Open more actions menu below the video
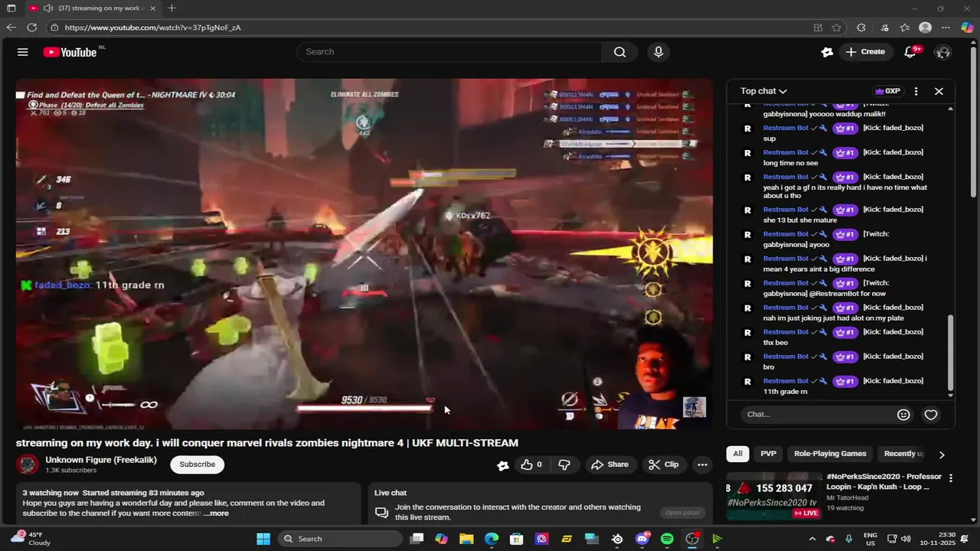 (x=702, y=465)
